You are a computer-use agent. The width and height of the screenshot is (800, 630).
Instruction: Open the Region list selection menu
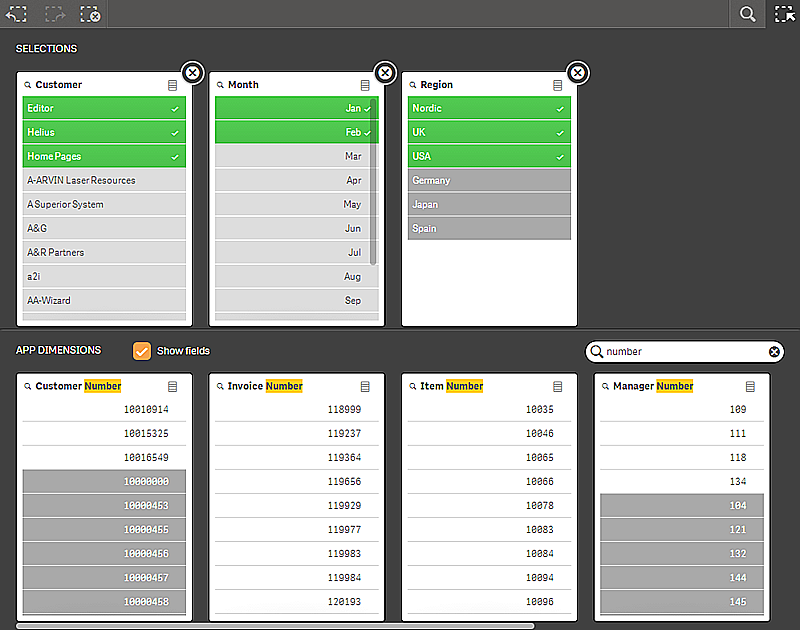[x=558, y=86]
